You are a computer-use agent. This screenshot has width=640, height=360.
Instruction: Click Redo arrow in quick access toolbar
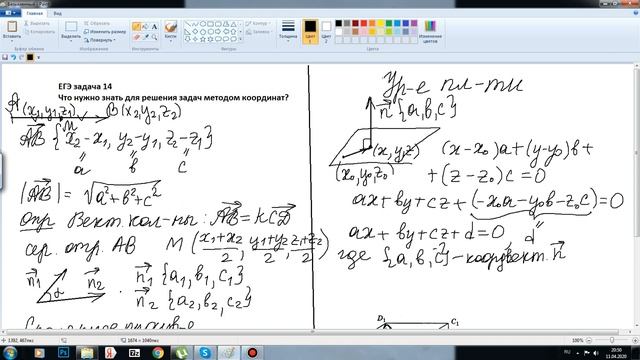coord(21,58)
